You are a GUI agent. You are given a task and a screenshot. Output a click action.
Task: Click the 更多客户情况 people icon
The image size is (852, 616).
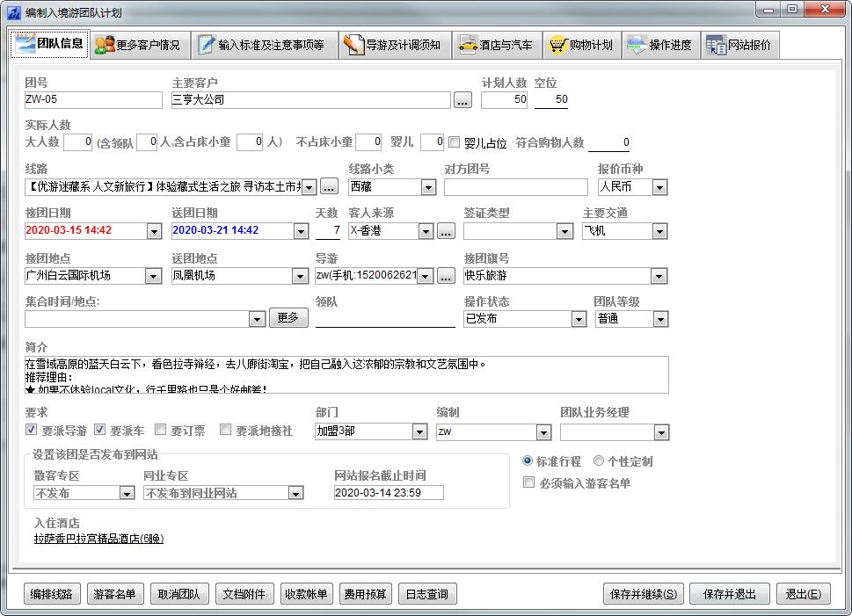click(105, 45)
